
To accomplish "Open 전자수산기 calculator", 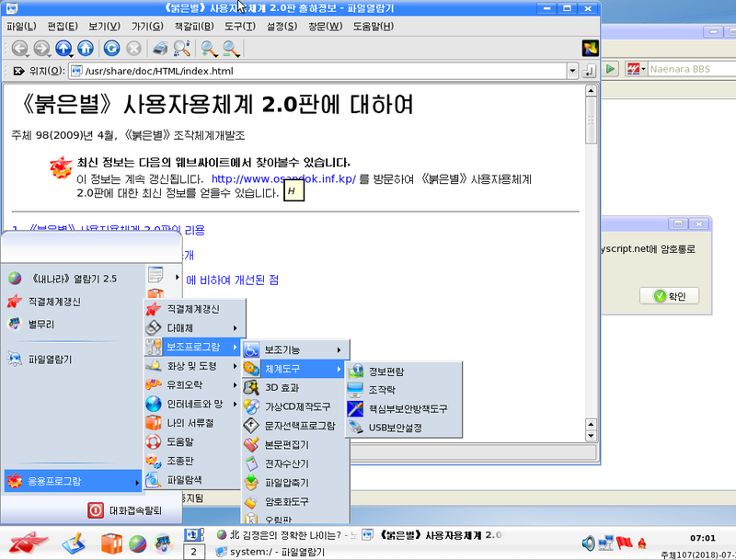I will click(295, 463).
